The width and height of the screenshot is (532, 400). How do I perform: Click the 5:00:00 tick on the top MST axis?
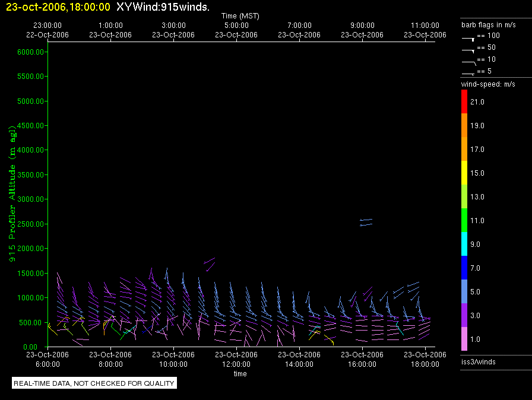[236, 30]
